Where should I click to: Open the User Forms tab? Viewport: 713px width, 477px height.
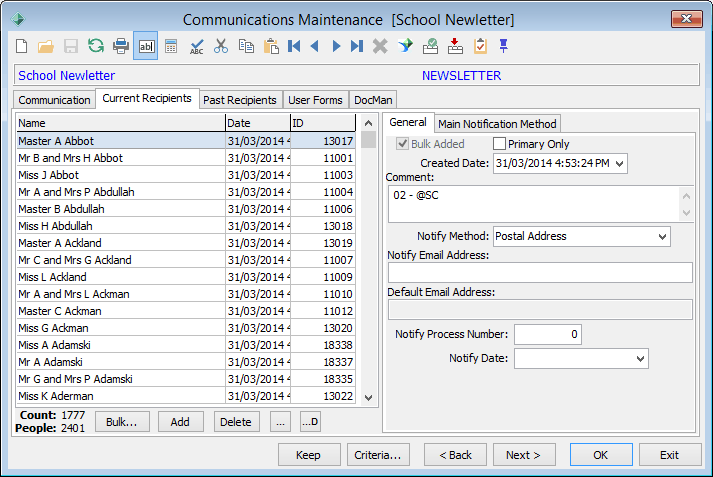[x=315, y=100]
